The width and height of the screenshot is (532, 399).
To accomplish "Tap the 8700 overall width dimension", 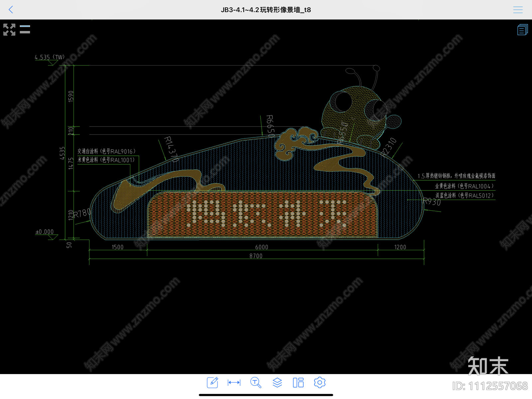I will (256, 256).
